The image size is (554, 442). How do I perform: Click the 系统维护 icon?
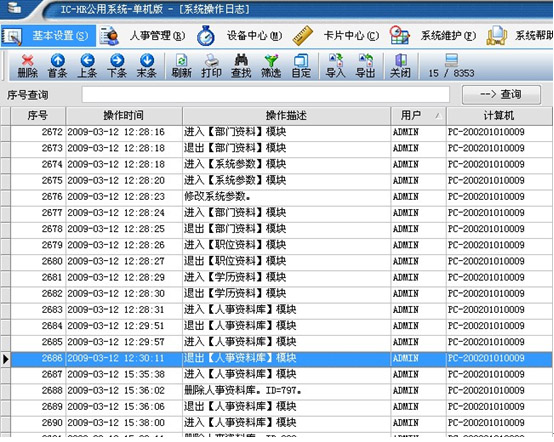click(400, 35)
